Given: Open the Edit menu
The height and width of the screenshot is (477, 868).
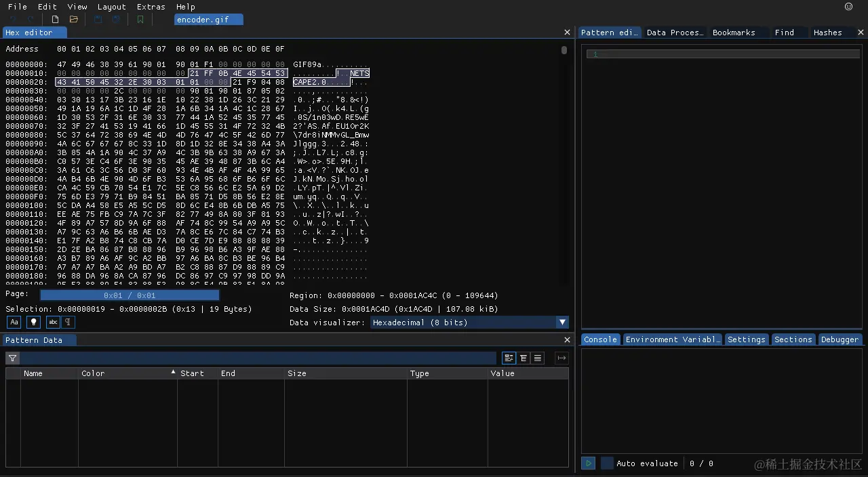Looking at the screenshot, I should [47, 7].
